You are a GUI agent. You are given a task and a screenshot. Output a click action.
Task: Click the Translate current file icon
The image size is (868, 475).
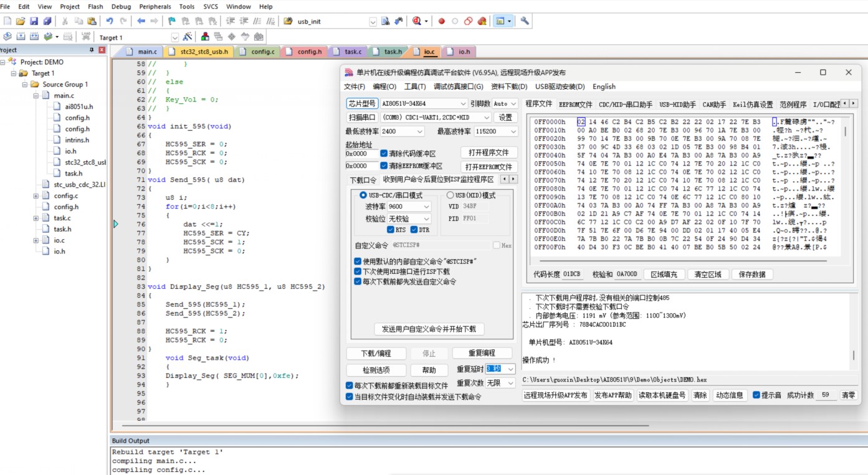[x=7, y=37]
